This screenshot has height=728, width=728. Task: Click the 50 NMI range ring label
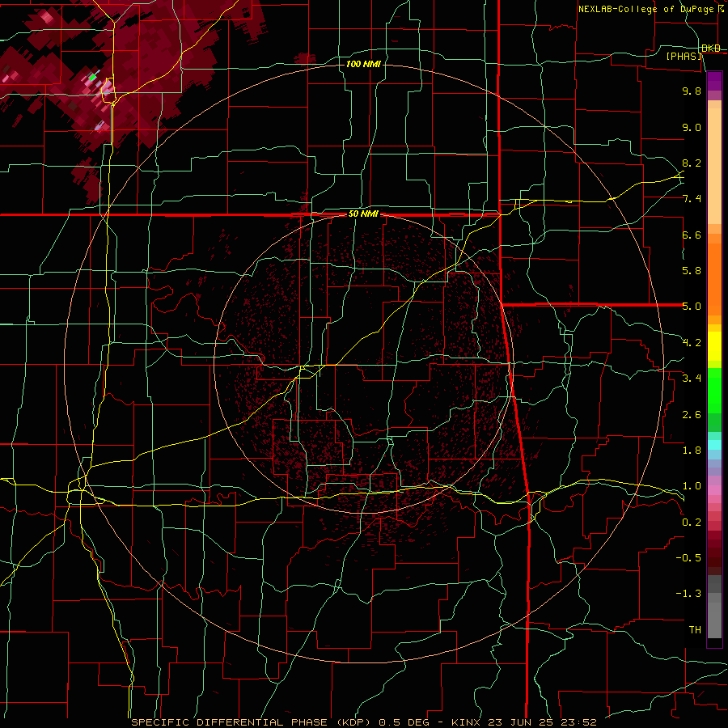pyautogui.click(x=363, y=214)
